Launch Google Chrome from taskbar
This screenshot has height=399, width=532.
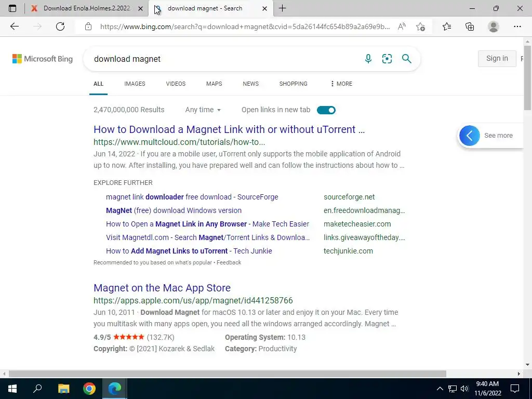(89, 389)
